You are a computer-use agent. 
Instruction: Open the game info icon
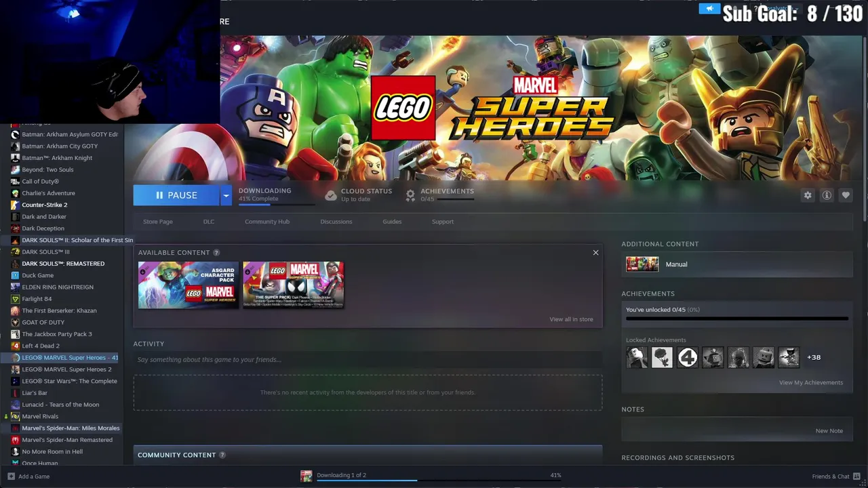tap(827, 195)
